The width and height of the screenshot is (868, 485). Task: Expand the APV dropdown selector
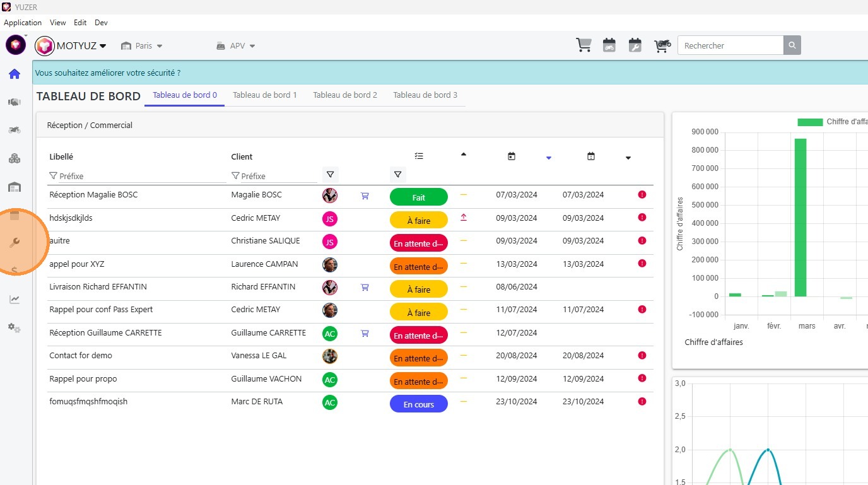coord(237,46)
